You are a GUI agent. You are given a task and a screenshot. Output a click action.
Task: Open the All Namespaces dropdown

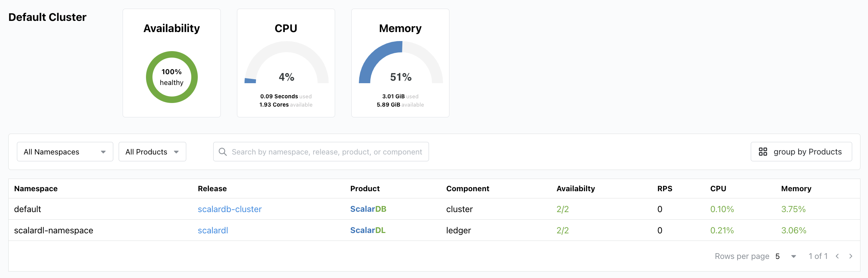coord(65,152)
